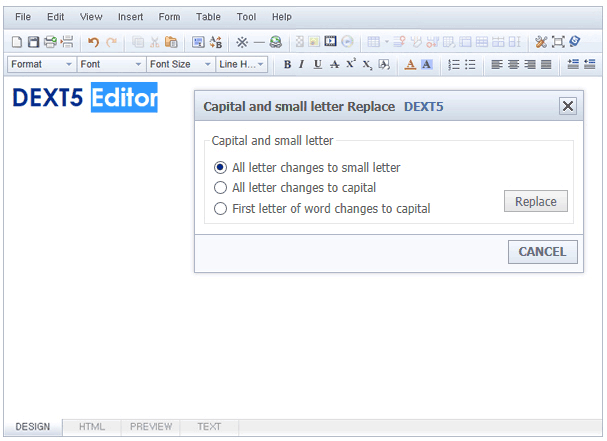This screenshot has width=607, height=441.
Task: Close the Capital and small letter dialog
Action: coord(568,106)
